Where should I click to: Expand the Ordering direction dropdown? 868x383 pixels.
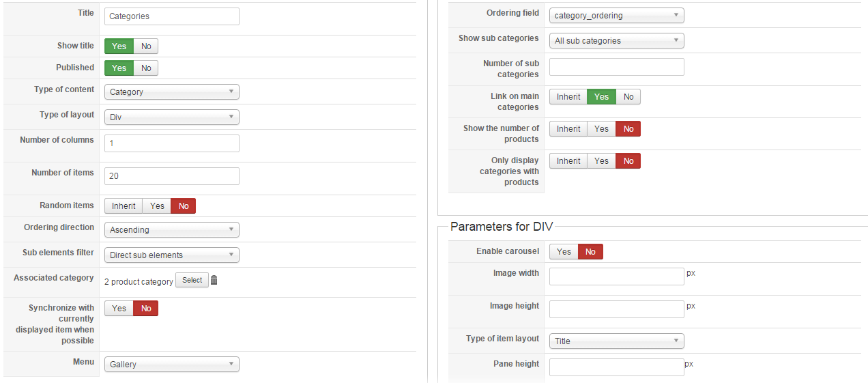171,230
